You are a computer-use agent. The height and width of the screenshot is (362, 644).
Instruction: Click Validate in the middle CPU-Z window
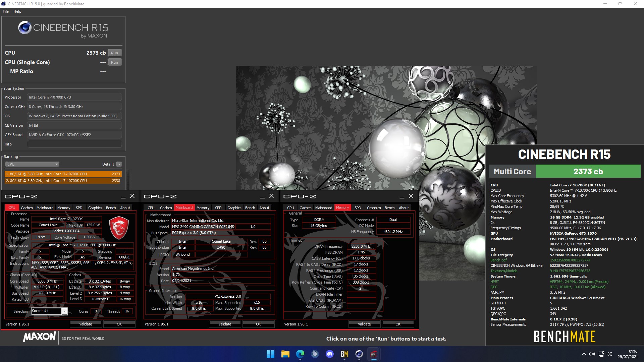tap(225, 324)
